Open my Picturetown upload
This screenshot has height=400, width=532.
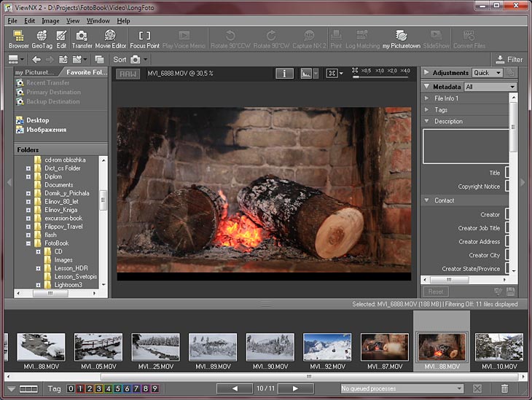coord(402,39)
